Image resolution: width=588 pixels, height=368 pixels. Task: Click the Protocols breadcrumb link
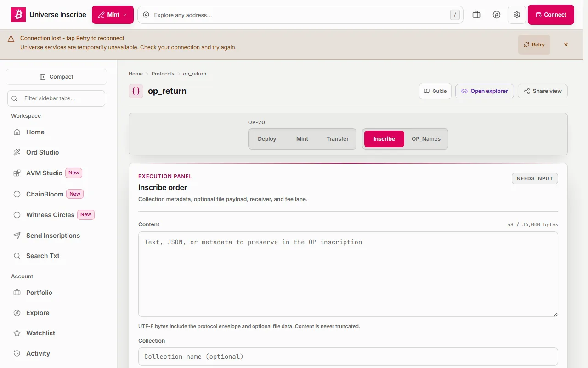pyautogui.click(x=163, y=74)
